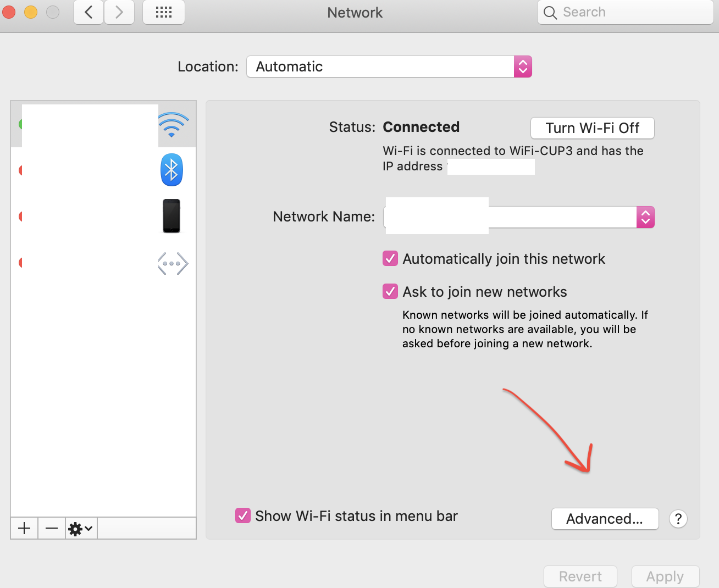Uncheck Ask to join new networks

[390, 291]
